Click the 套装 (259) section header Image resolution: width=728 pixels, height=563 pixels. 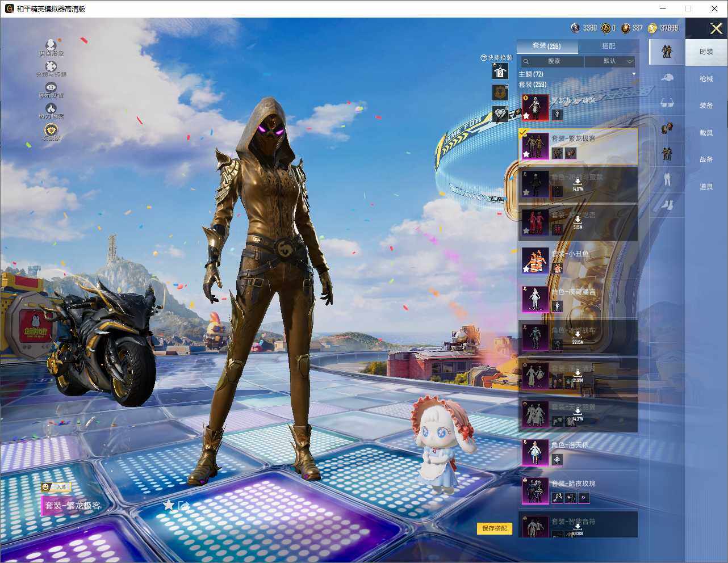point(532,85)
